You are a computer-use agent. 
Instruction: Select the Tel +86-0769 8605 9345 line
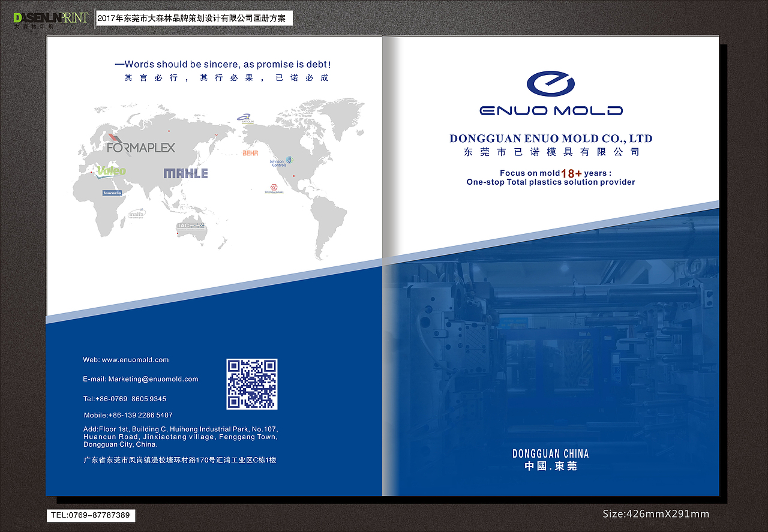click(125, 399)
